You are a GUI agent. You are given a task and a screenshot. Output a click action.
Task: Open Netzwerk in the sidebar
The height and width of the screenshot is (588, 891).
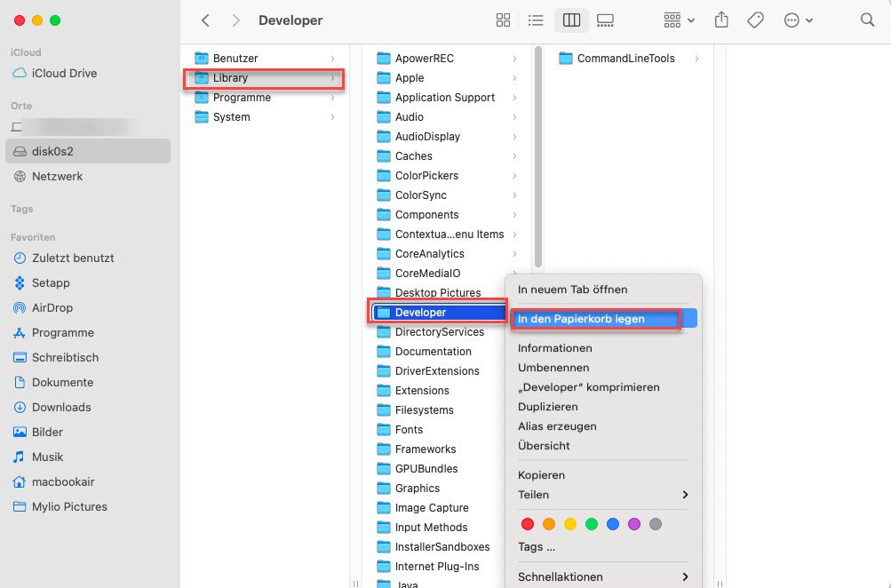88,176
